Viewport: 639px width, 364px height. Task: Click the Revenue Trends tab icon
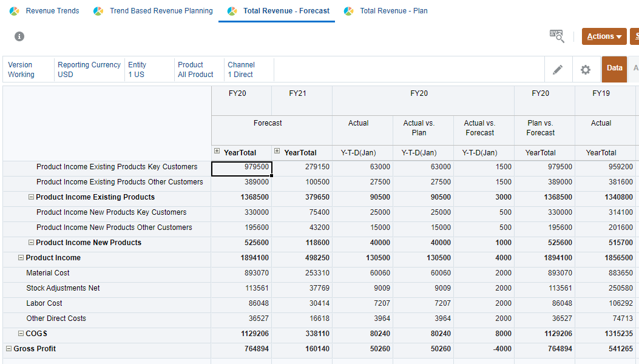point(15,11)
